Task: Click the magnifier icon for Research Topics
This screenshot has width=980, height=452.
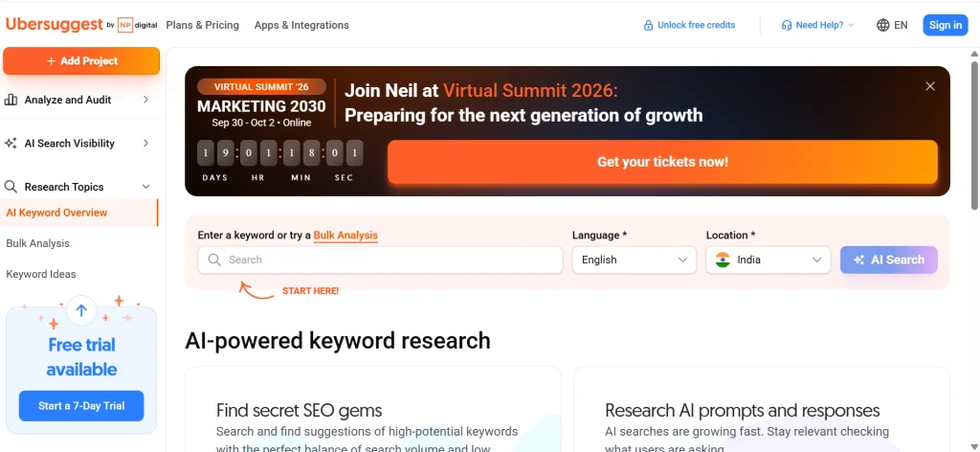Action: click(11, 187)
